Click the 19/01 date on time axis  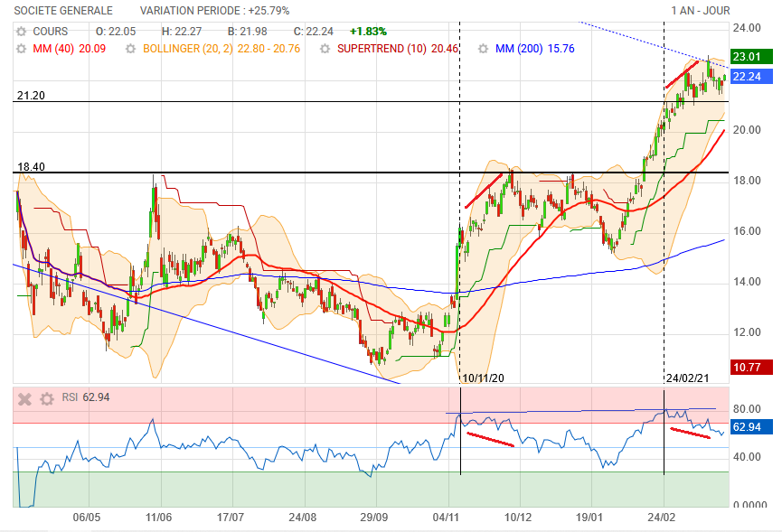tap(589, 517)
